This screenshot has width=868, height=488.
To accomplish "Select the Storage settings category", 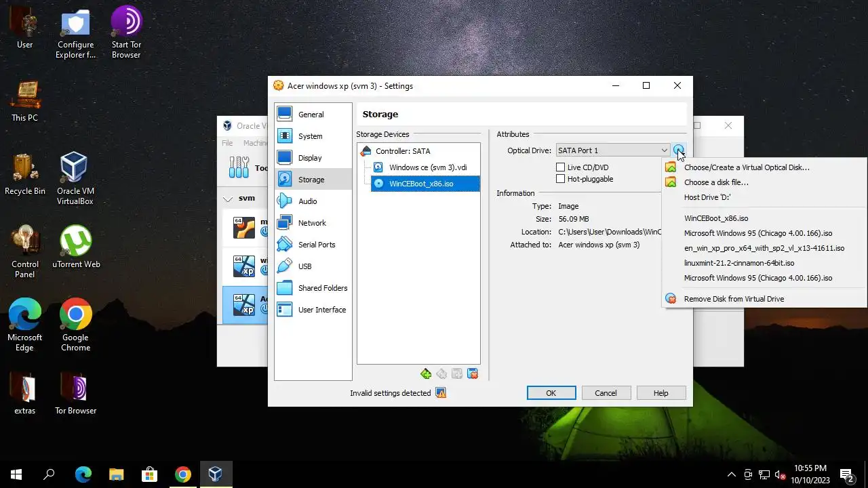I will [x=313, y=180].
